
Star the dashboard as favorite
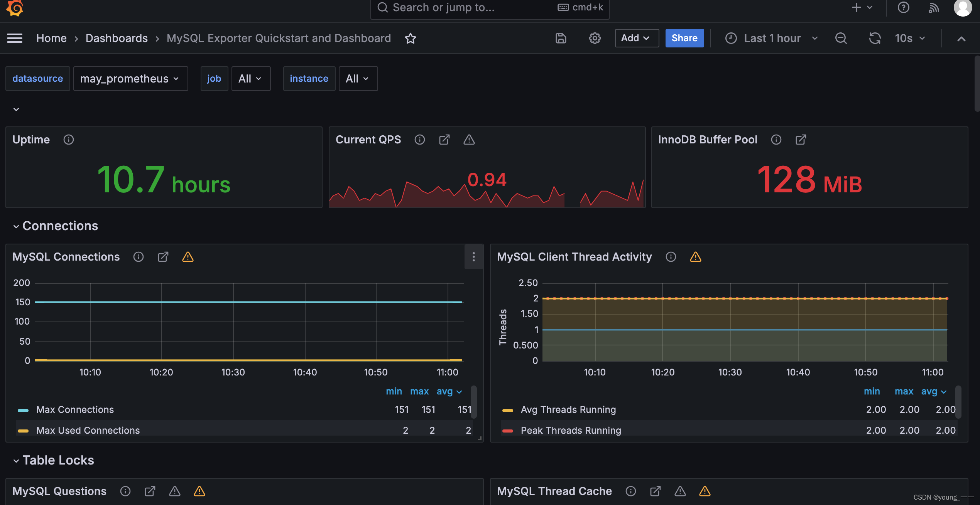click(411, 38)
